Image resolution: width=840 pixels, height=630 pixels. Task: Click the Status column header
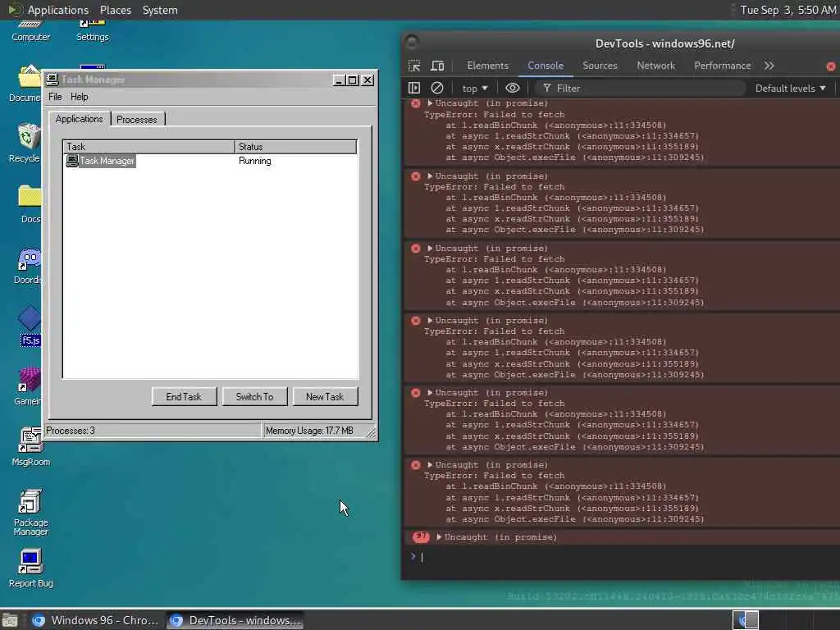pos(295,147)
